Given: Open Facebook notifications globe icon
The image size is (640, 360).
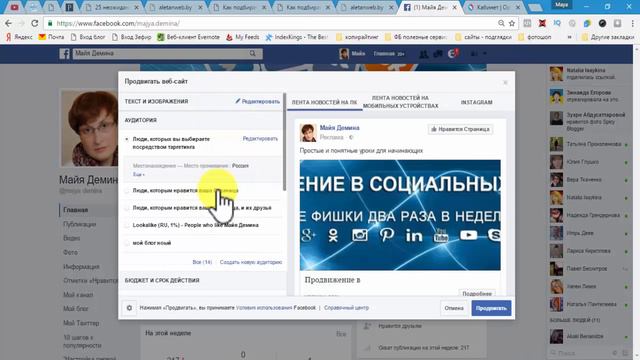Looking at the screenshot, I should (453, 53).
